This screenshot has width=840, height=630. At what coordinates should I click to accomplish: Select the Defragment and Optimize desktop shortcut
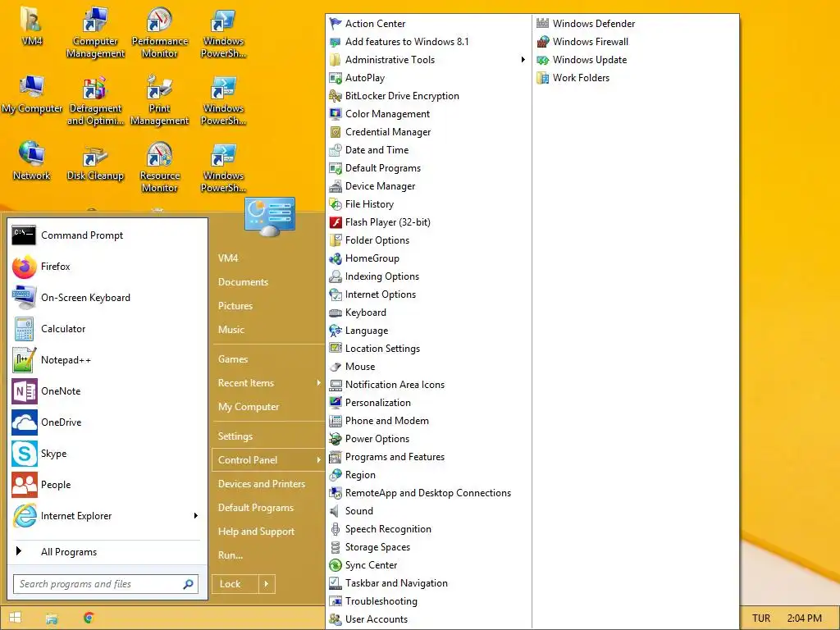pyautogui.click(x=95, y=101)
